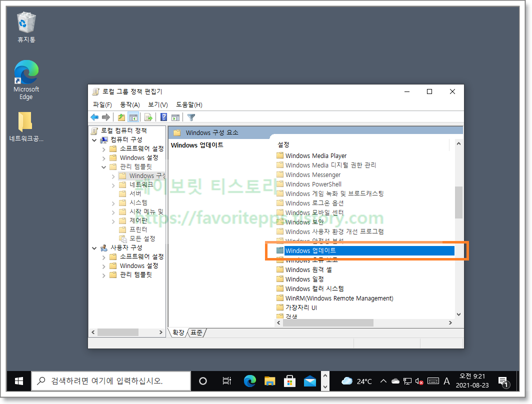Click the vertical scrollbar thumb in list
This screenshot has height=404, width=532.
tap(458, 202)
